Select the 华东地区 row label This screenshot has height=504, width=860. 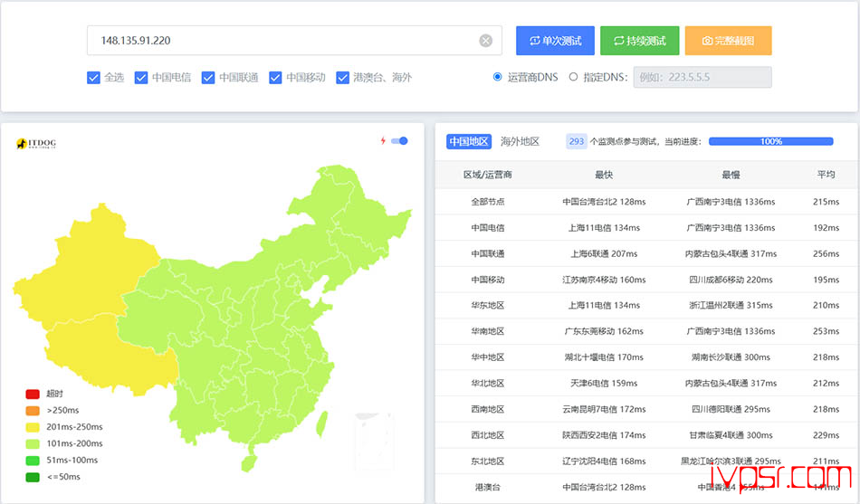tap(488, 306)
